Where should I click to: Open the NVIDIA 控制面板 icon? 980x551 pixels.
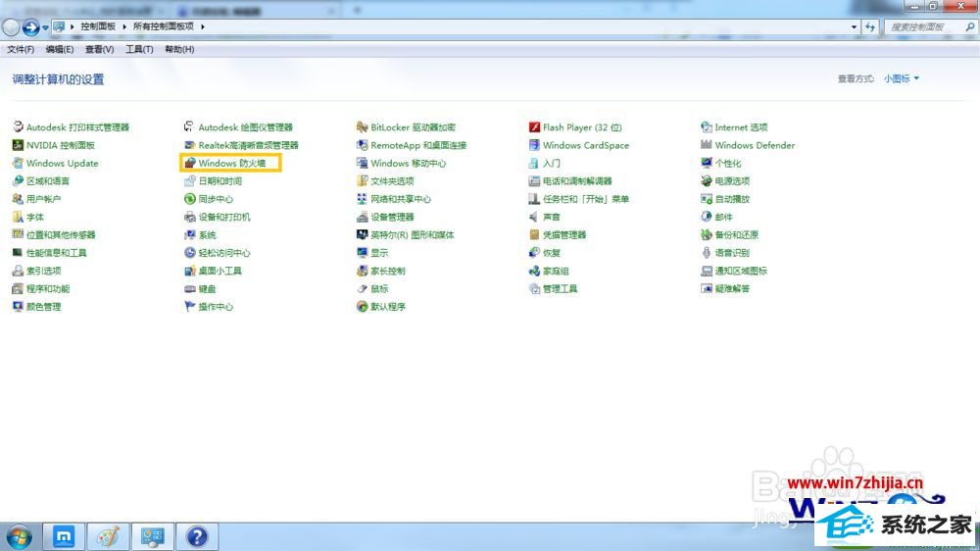(18, 145)
